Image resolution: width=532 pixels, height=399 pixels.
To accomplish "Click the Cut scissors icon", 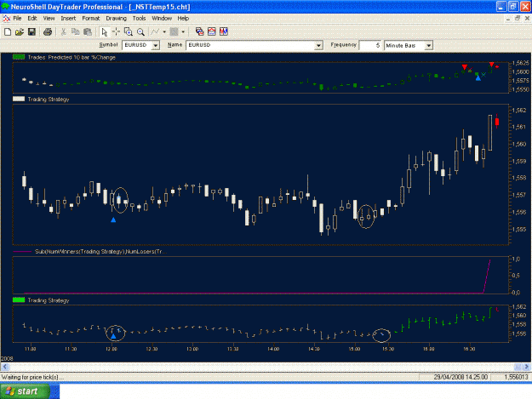I will (63, 31).
